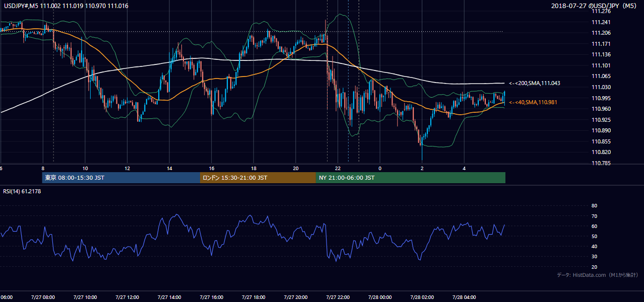Click the bottom date label 7/28 04:00
Viewport: 644px width, 302px height.
point(464,297)
